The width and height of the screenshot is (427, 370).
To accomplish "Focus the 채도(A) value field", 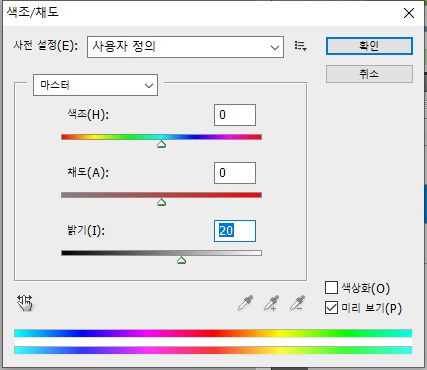I will 235,173.
